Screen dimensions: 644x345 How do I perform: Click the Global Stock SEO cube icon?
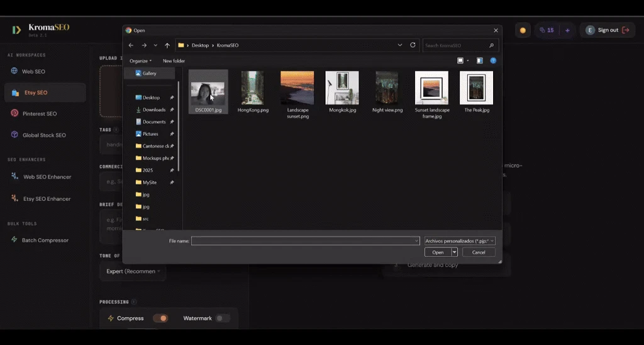(x=15, y=135)
